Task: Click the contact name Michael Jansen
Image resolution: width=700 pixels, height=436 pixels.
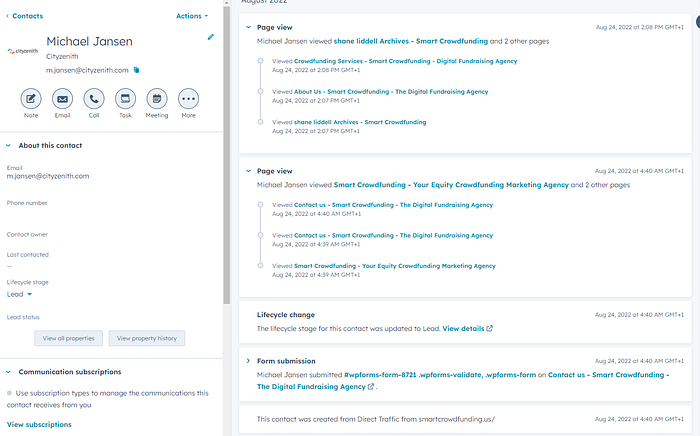Action: 89,42
